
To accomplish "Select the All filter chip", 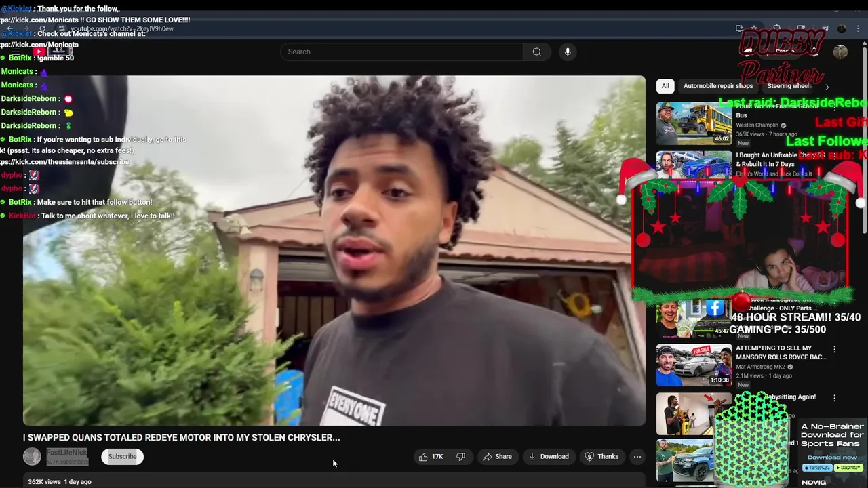I will (665, 86).
